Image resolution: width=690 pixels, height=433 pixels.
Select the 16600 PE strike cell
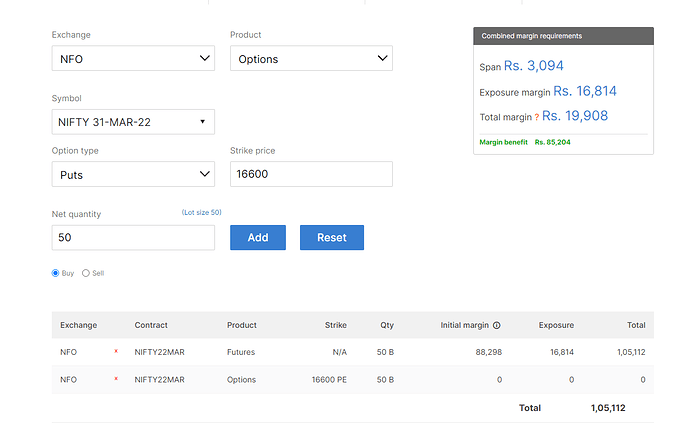pyautogui.click(x=329, y=380)
